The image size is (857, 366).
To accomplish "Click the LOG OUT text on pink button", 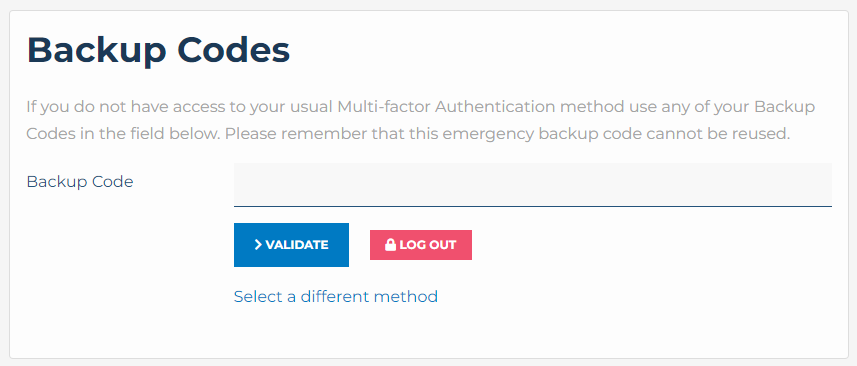I will click(x=427, y=245).
